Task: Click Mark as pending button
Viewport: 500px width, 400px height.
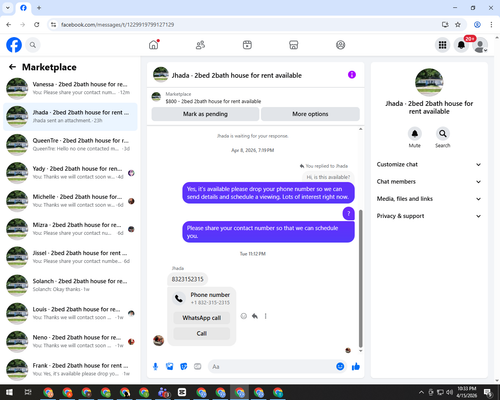Action: click(205, 114)
